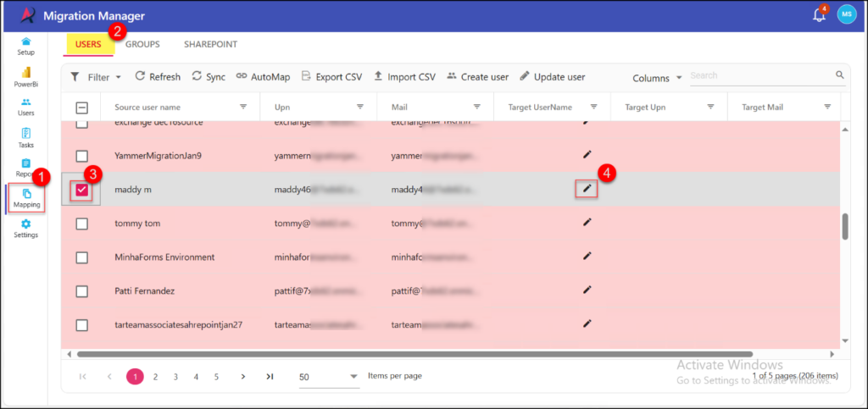This screenshot has width=868, height=409.
Task: Go to the next page arrow
Action: pyautogui.click(x=243, y=377)
